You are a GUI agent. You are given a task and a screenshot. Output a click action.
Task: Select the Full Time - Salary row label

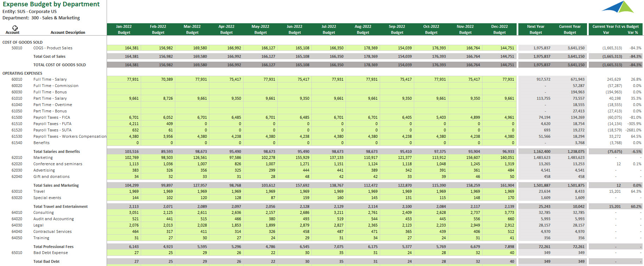pyautogui.click(x=50, y=79)
